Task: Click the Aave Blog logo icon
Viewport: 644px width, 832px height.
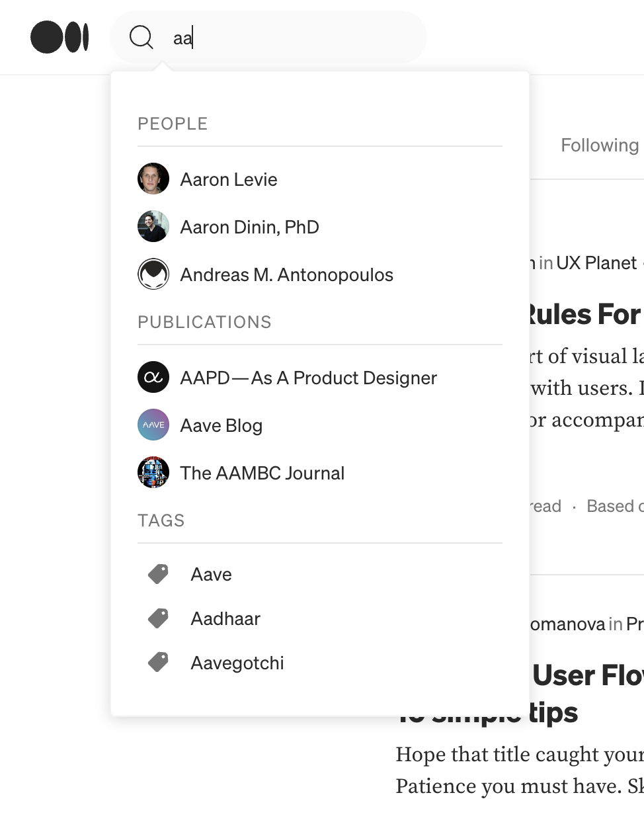Action: click(x=153, y=425)
